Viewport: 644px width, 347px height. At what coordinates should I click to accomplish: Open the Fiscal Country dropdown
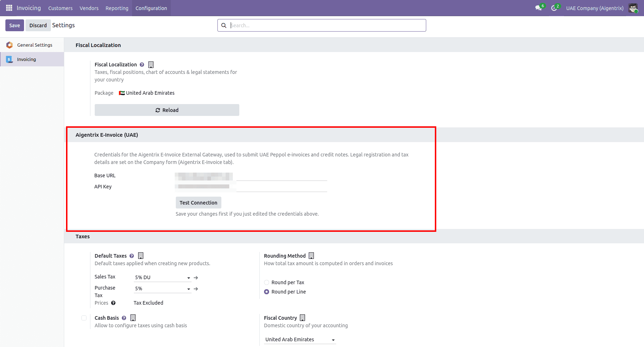point(300,339)
